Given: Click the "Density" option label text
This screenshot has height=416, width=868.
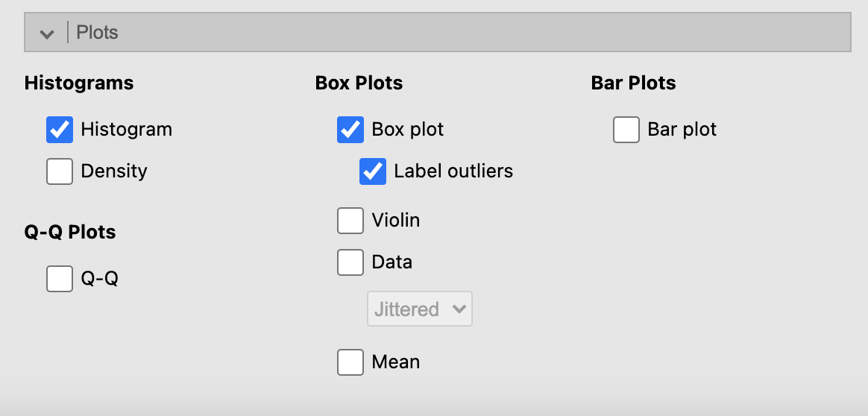Looking at the screenshot, I should point(114,171).
